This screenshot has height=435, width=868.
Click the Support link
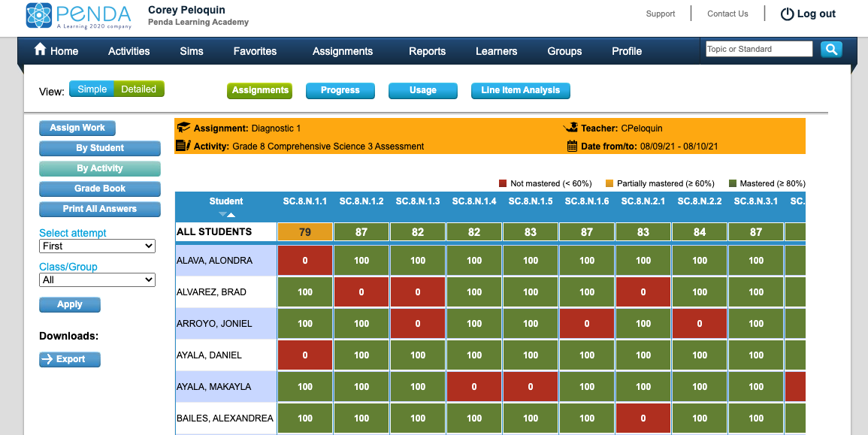(x=661, y=14)
